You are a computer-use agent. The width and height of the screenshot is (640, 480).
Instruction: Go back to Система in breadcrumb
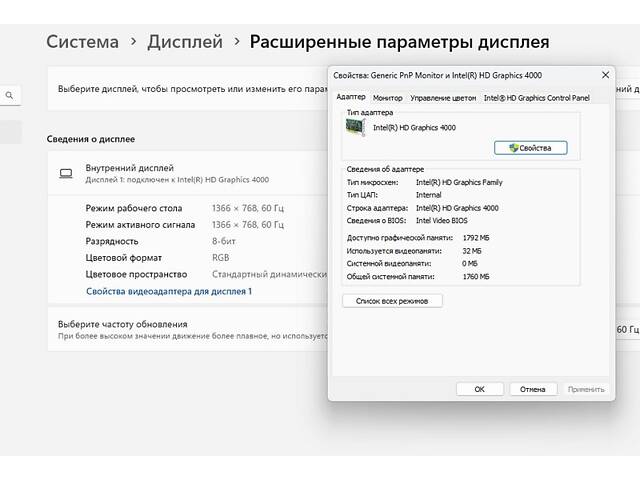[x=82, y=42]
